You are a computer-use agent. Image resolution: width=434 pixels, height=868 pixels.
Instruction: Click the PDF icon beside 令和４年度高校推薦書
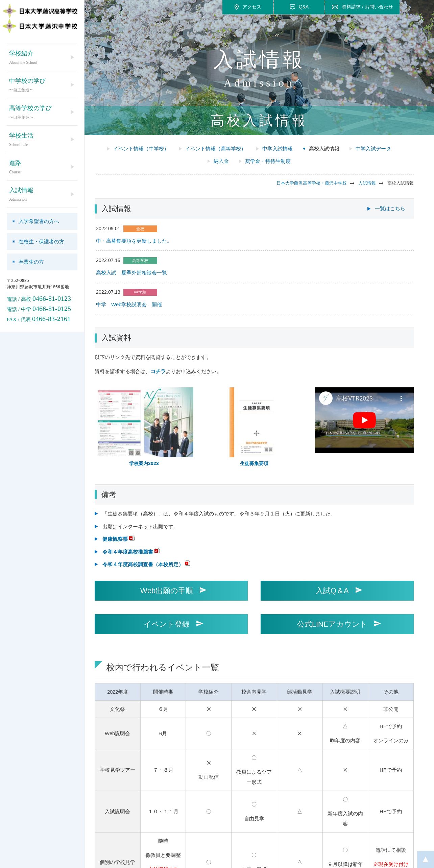click(x=157, y=551)
